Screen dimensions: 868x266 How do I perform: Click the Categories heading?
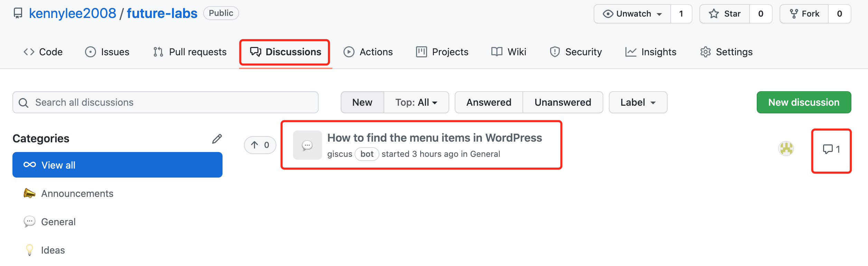tap(41, 139)
